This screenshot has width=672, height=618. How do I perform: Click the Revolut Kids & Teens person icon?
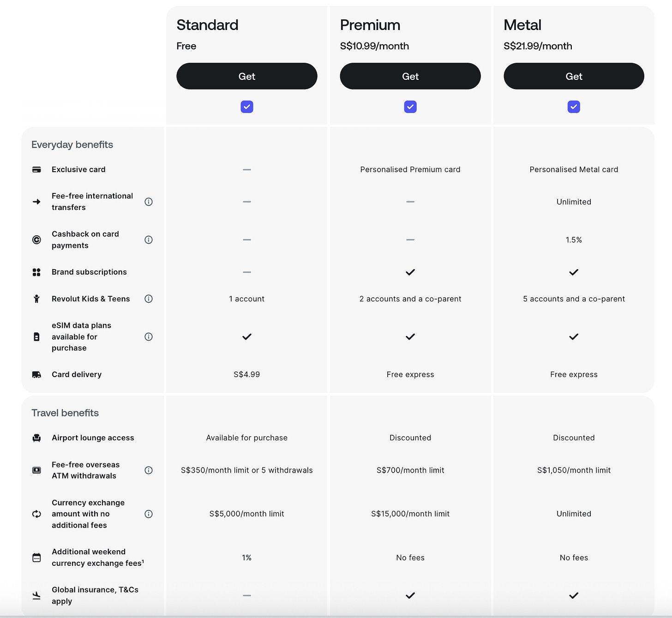(36, 299)
